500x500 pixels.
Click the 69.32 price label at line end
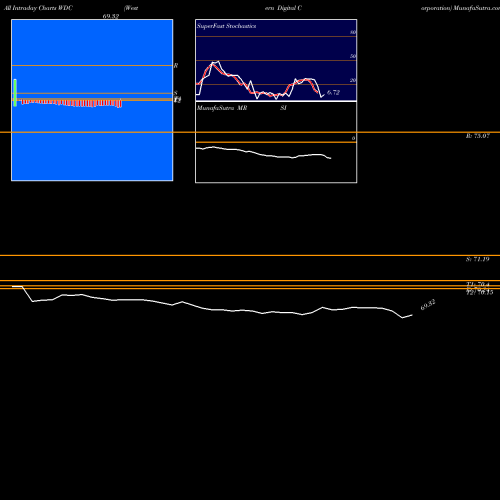[428, 305]
